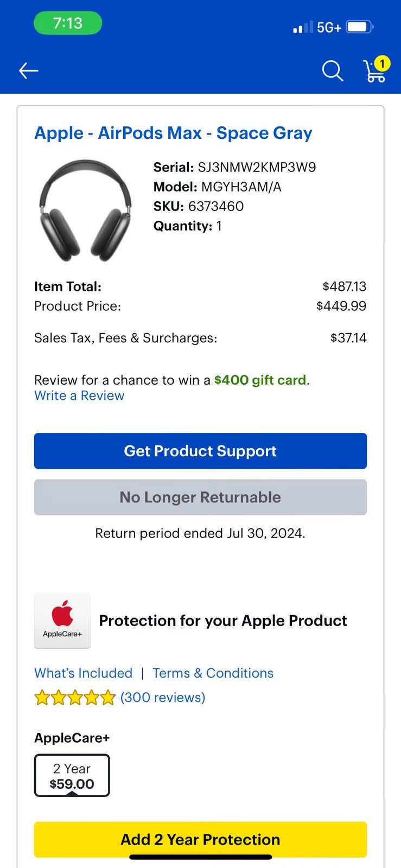Tap the AirPods Max product thumbnail
The height and width of the screenshot is (868, 401).
(85, 210)
